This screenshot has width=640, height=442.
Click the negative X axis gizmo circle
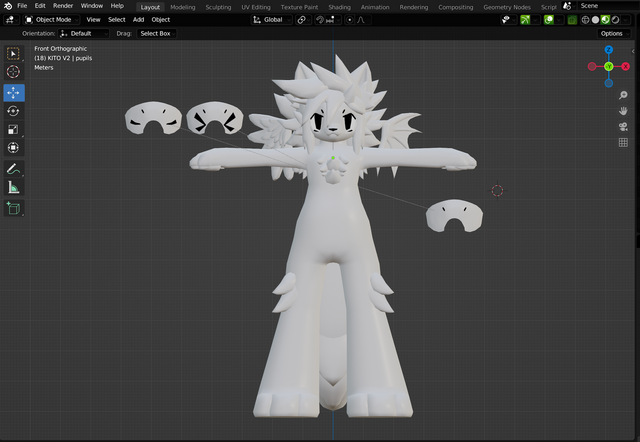coord(592,67)
